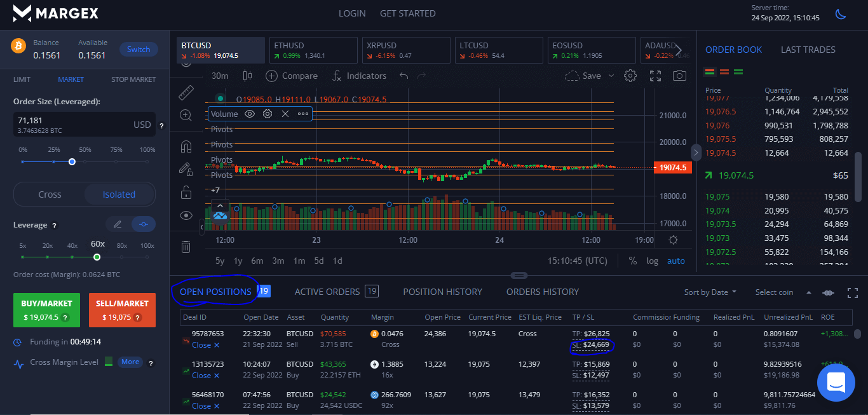Image resolution: width=868 pixels, height=415 pixels.
Task: Undo last chart action
Action: pyautogui.click(x=403, y=76)
